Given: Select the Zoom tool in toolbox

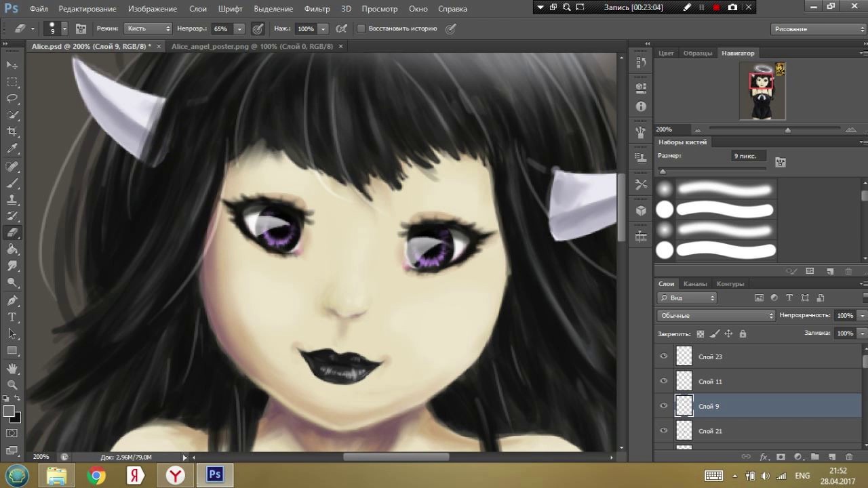Looking at the screenshot, I should [x=12, y=385].
